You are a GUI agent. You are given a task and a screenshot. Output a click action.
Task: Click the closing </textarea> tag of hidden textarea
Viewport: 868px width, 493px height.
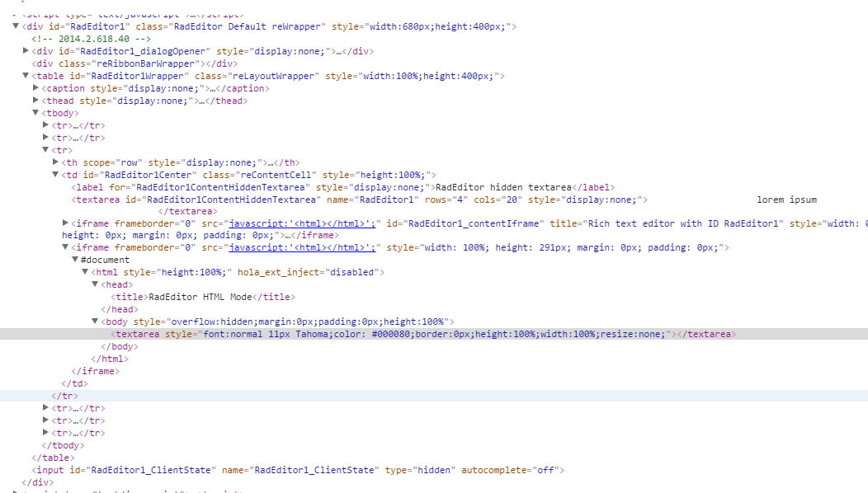tap(187, 211)
